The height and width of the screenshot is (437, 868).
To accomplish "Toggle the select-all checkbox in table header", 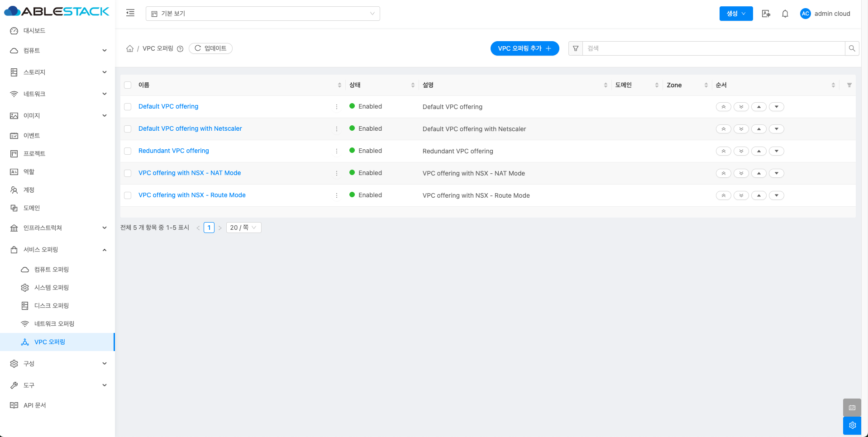I will [128, 85].
